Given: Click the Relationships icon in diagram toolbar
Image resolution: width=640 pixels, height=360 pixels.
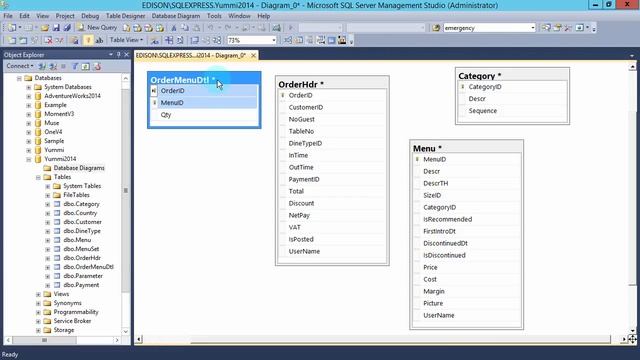Looking at the screenshot, I should [288, 40].
